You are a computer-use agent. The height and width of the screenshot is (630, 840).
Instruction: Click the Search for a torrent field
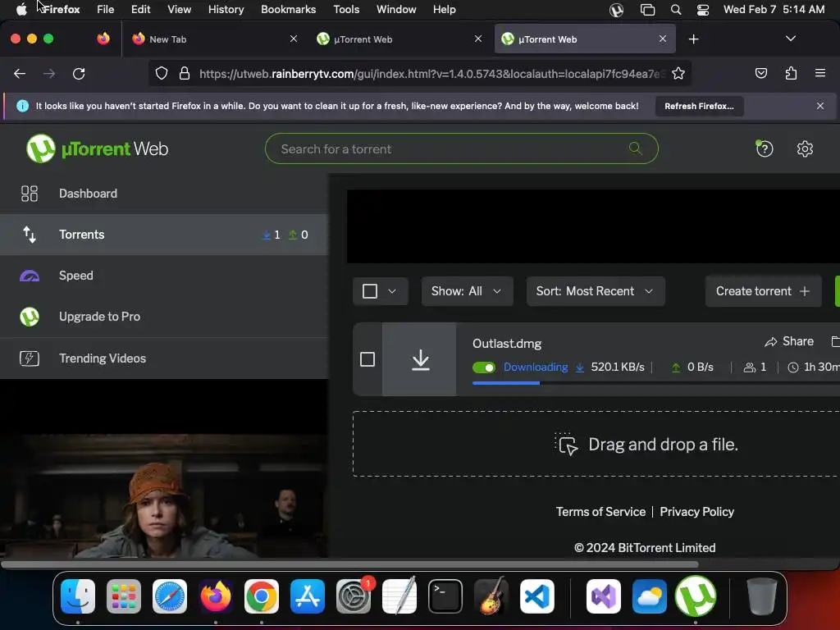pyautogui.click(x=461, y=148)
